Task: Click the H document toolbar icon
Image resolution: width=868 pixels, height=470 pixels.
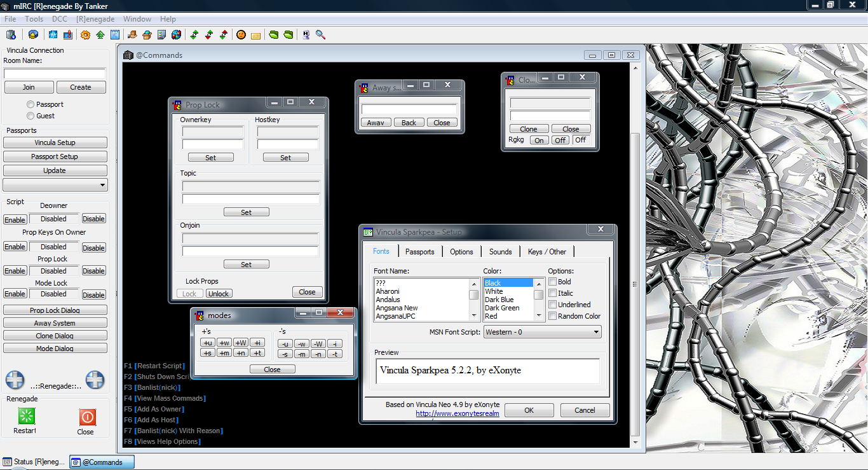Action: [306, 34]
